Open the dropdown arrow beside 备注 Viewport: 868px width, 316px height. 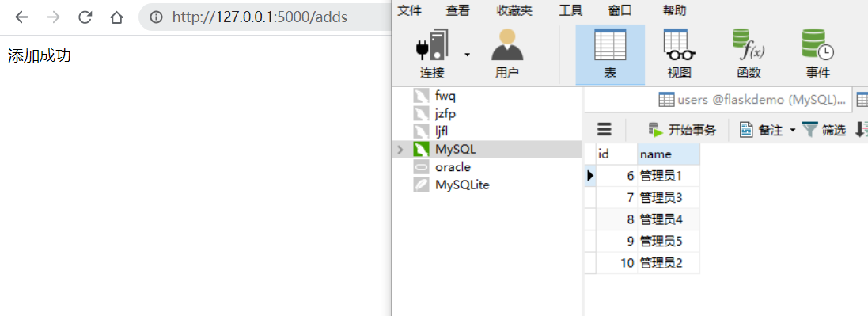(x=792, y=130)
